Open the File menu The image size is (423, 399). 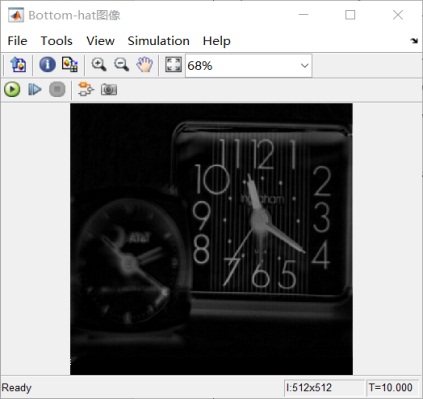click(x=17, y=41)
